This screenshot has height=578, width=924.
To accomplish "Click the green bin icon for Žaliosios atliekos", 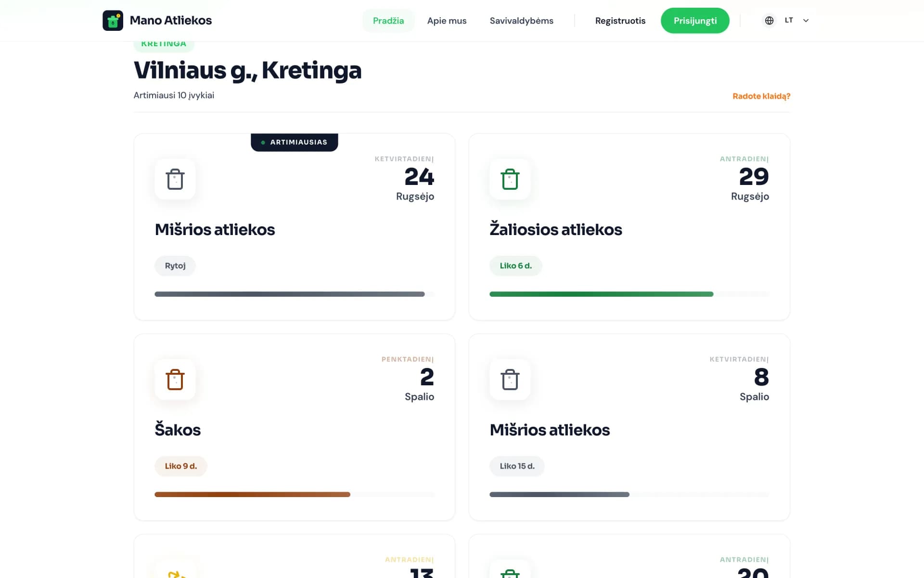I will (x=510, y=179).
